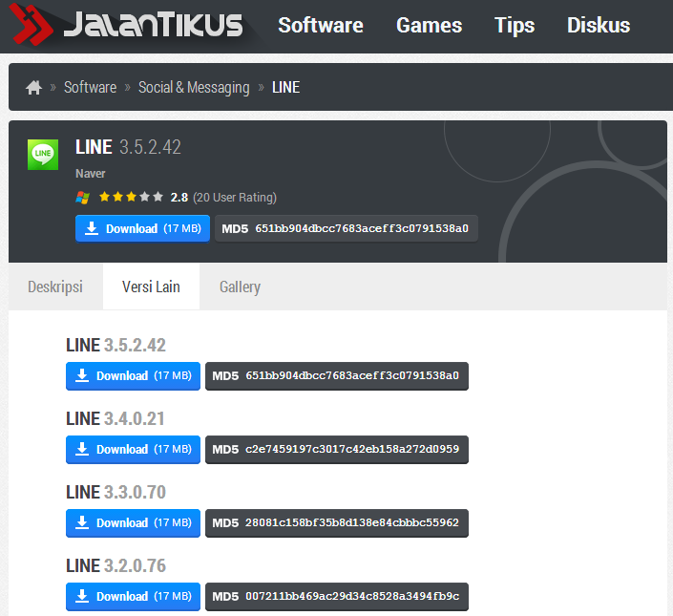The image size is (673, 616).
Task: Download LINE from the header banner button
Action: pyautogui.click(x=142, y=228)
